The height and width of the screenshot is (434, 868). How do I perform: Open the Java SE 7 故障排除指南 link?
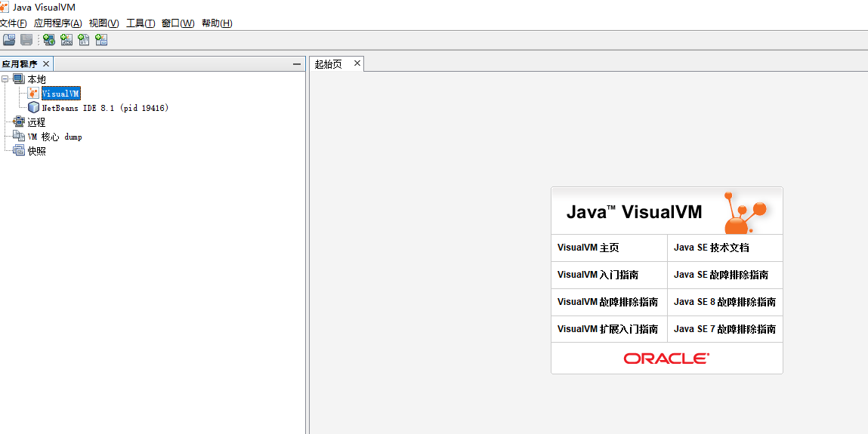724,329
